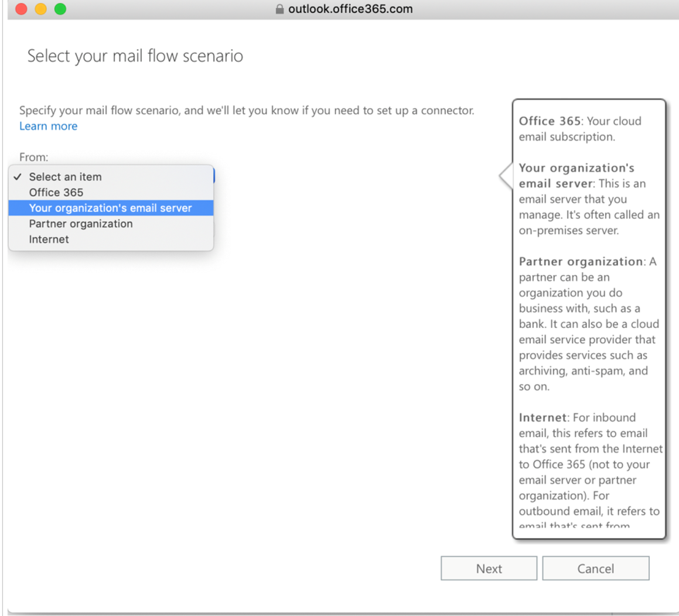Open the Learn more link
The image size is (679, 616).
tap(49, 126)
